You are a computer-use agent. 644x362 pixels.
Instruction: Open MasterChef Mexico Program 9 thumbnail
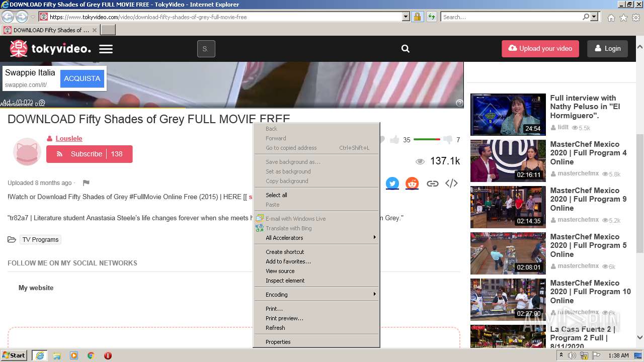pyautogui.click(x=508, y=207)
